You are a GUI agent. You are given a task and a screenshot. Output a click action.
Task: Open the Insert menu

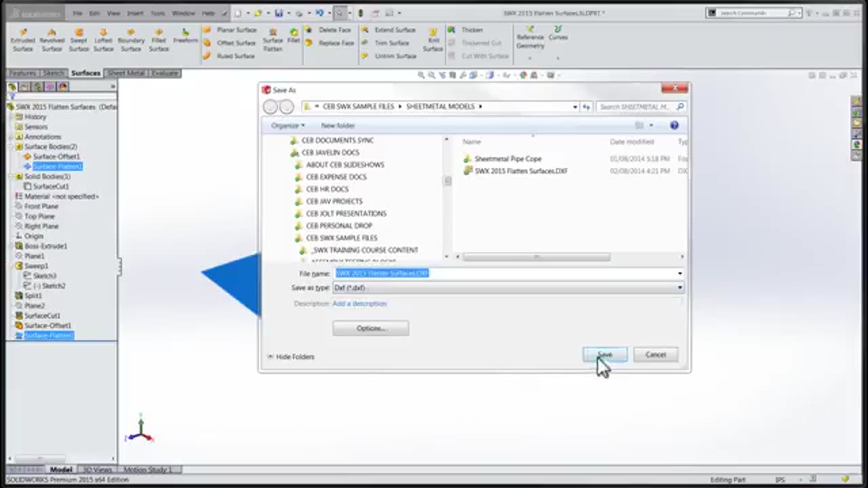point(135,13)
